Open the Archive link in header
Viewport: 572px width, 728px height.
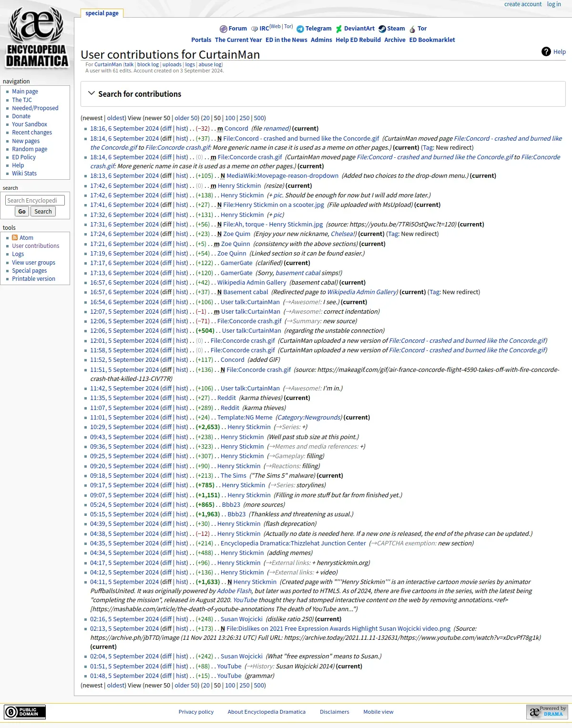pyautogui.click(x=395, y=40)
